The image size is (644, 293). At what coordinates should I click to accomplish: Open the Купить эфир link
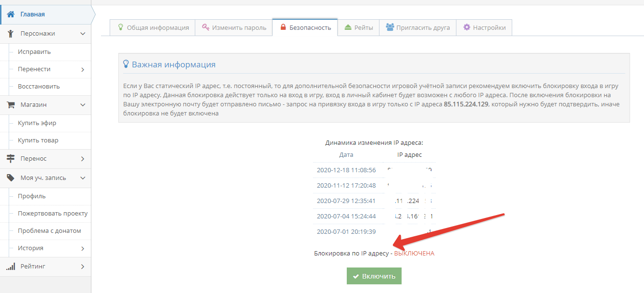(37, 123)
